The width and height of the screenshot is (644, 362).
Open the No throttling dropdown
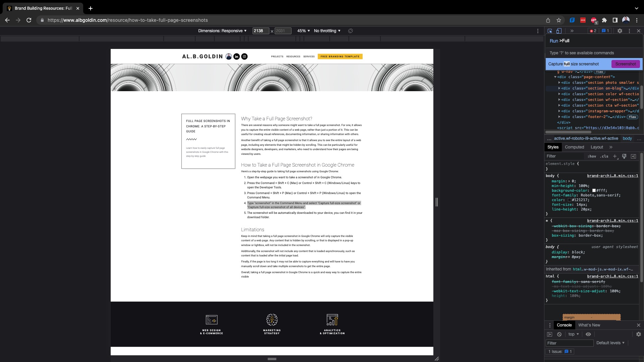[327, 31]
